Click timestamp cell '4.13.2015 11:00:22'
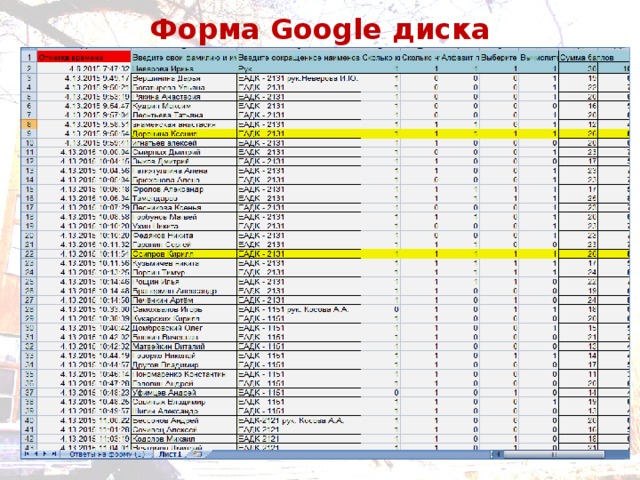640x480 pixels. (84, 420)
